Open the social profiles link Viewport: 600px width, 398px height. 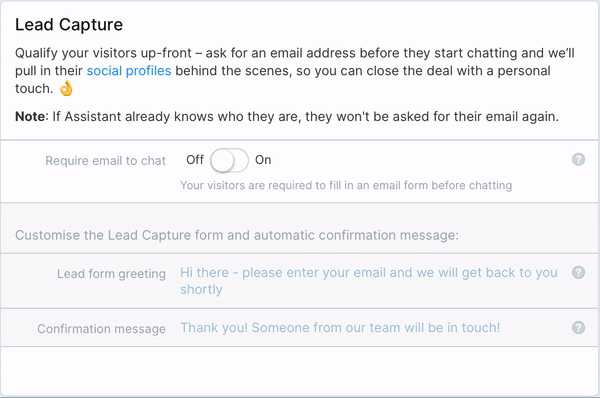(x=129, y=71)
